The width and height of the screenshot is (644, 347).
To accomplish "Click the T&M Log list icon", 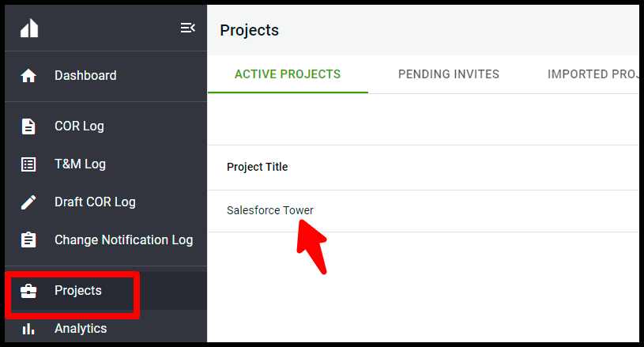I will pyautogui.click(x=28, y=164).
